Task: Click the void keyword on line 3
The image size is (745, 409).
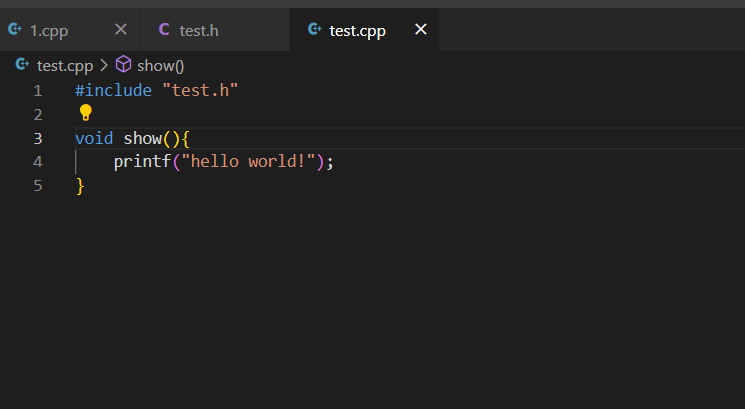Action: [x=94, y=138]
